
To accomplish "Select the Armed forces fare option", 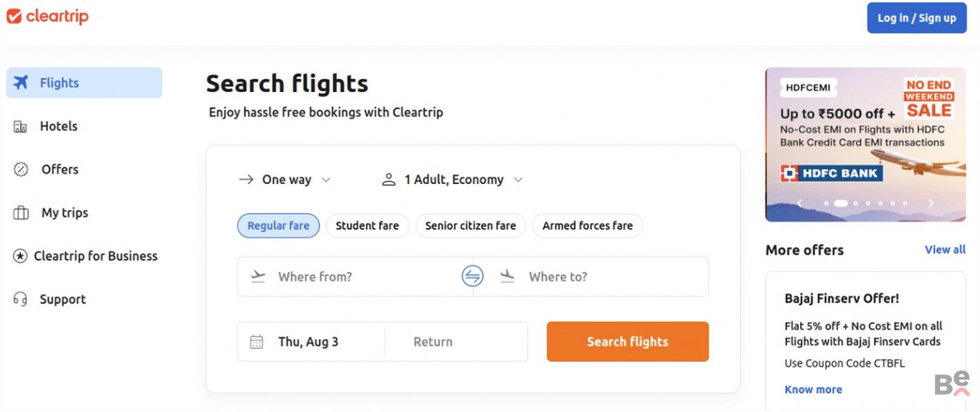I will 588,226.
